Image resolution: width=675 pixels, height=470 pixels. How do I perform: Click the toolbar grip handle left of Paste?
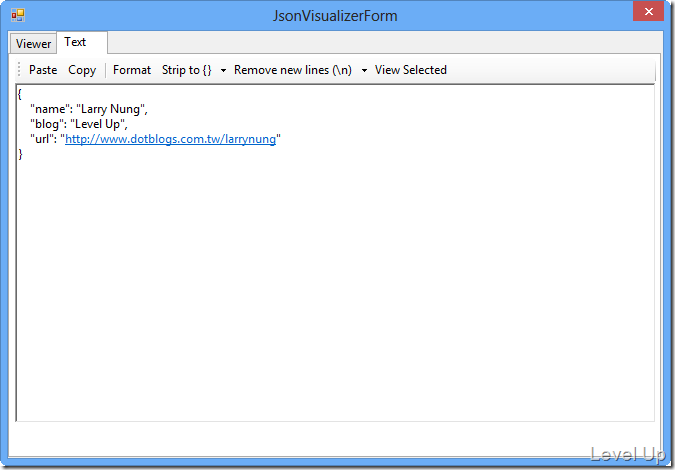tap(19, 70)
